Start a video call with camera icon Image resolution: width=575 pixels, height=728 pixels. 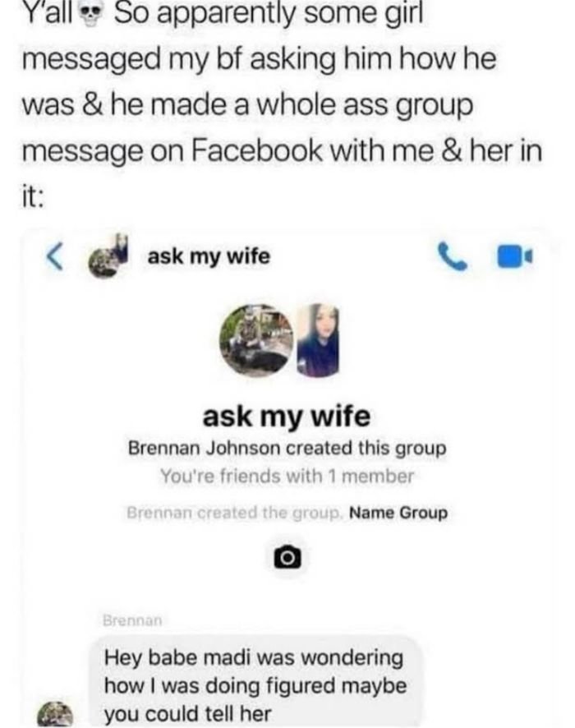pos(515,256)
